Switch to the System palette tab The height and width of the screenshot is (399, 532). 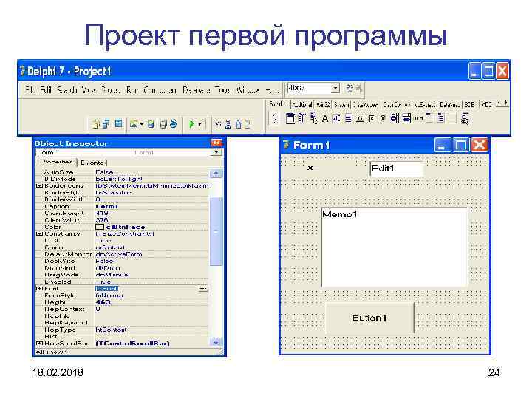tap(341, 105)
